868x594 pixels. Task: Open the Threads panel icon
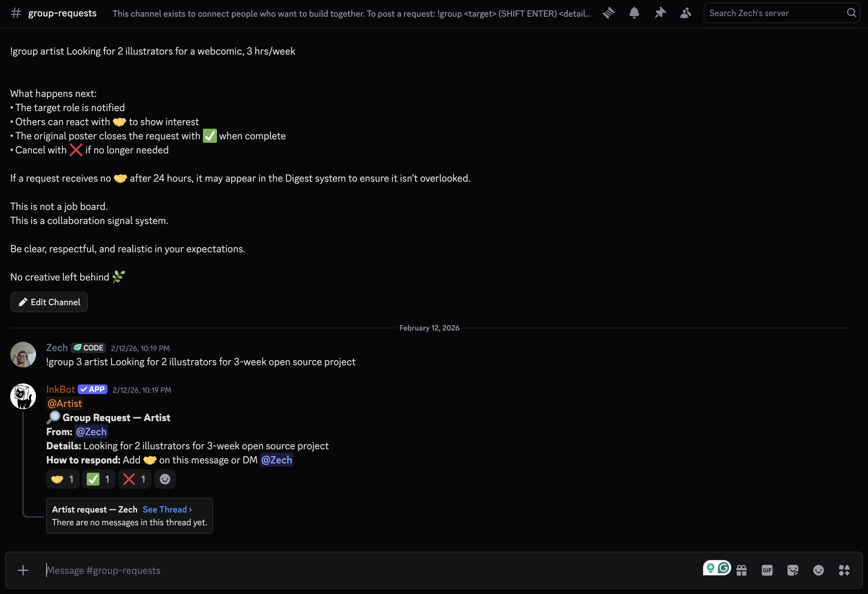(x=609, y=13)
